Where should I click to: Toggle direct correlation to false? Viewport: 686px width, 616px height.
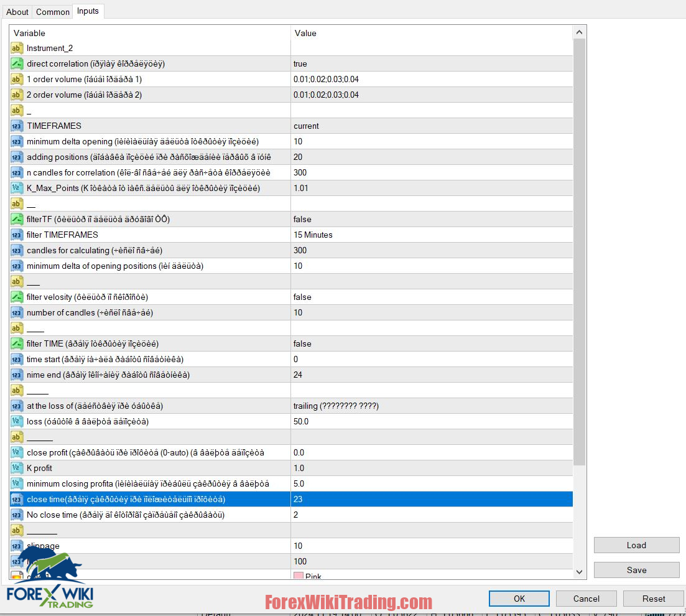click(x=373, y=63)
